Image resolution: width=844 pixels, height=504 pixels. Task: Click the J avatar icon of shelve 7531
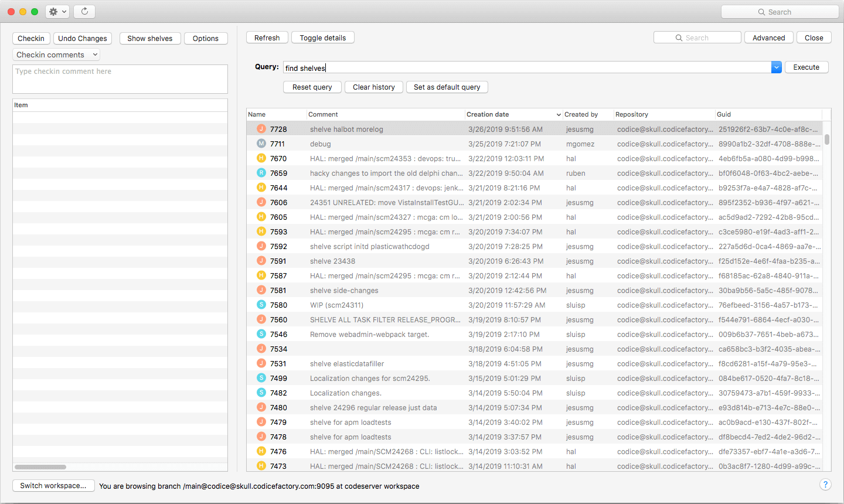tap(261, 363)
